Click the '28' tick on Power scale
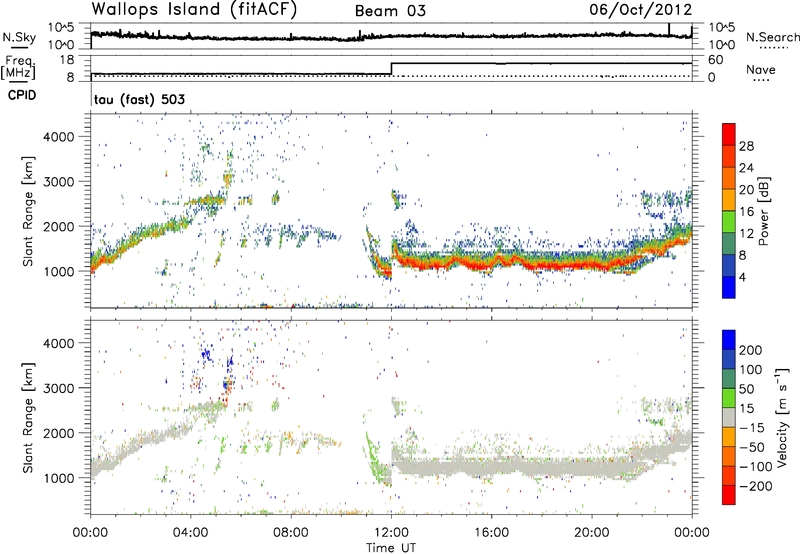800x554 pixels. click(746, 146)
